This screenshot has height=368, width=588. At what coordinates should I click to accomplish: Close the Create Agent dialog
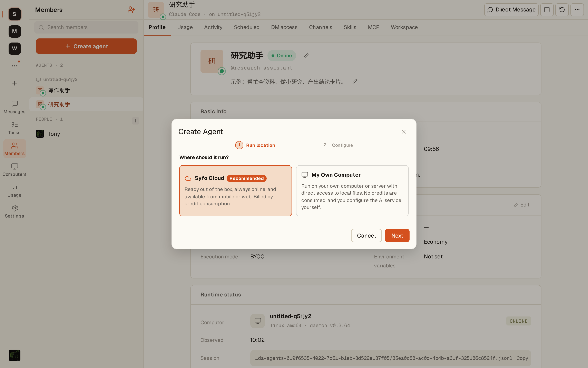[x=404, y=132]
